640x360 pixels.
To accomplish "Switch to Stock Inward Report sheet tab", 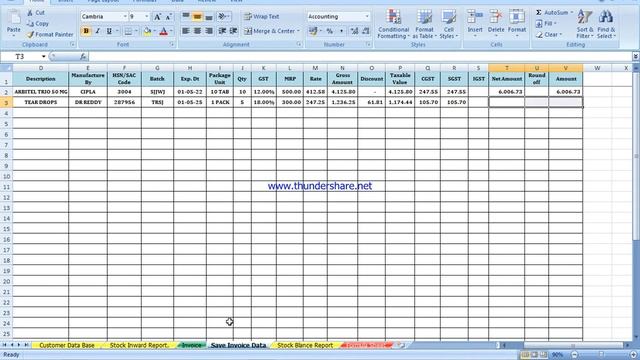I will tap(139, 345).
